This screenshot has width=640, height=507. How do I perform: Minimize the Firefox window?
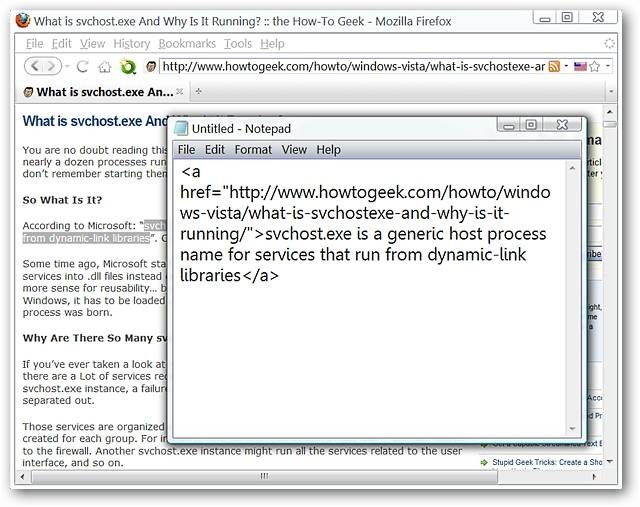[544, 18]
